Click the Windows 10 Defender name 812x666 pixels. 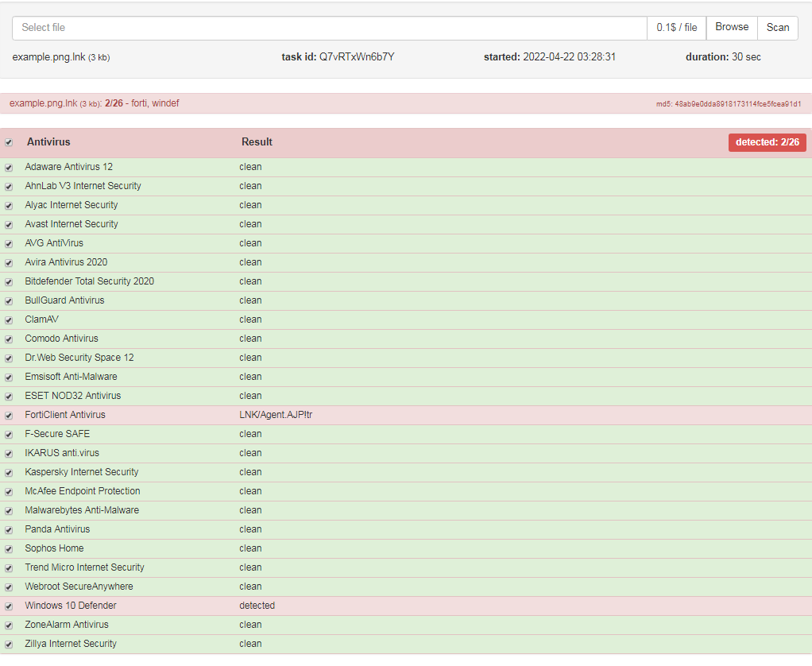[x=71, y=606]
